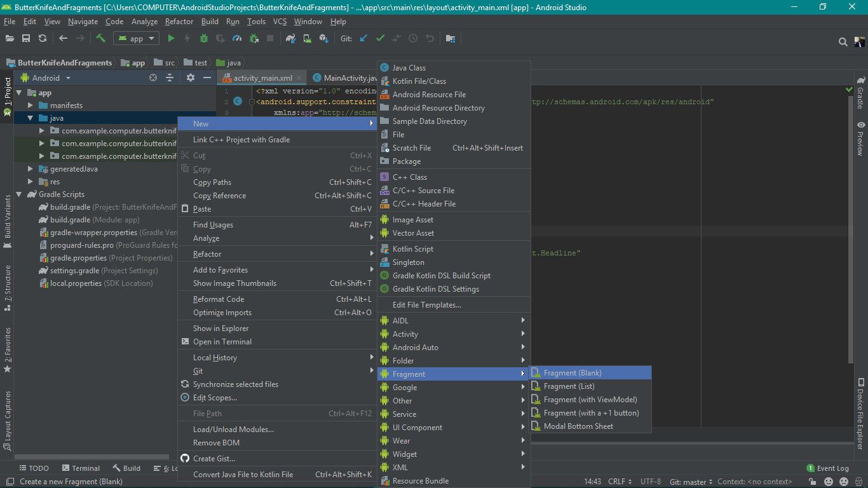Open Convert Java File to Kotlin File
The height and width of the screenshot is (488, 868).
pyautogui.click(x=277, y=475)
